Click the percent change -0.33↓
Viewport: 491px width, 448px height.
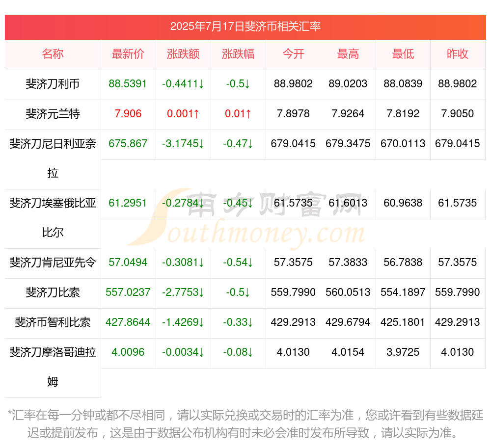[238, 322]
